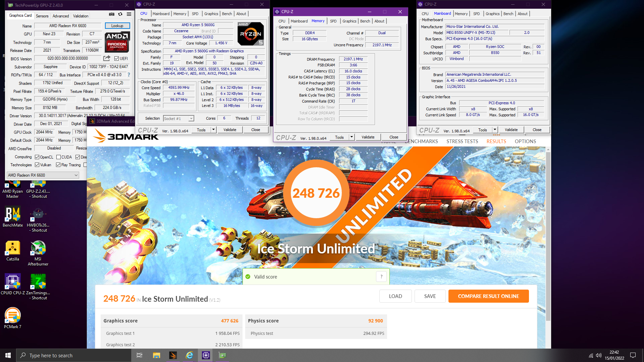Open BenchMate desktop icon
This screenshot has width=644, height=362.
coord(13,217)
